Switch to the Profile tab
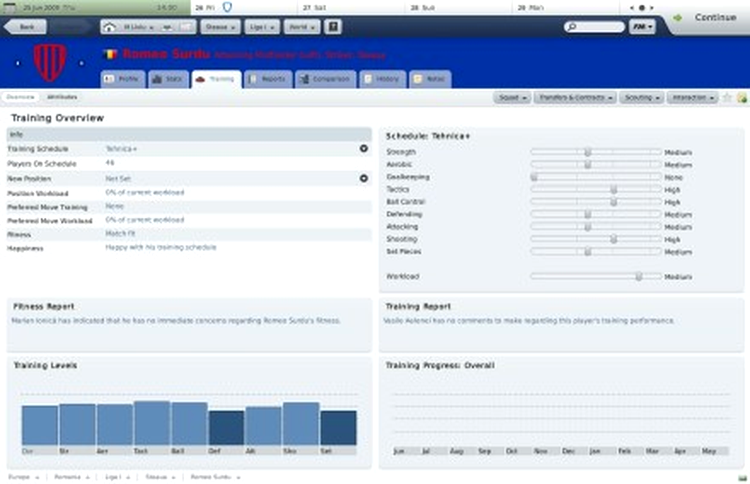The image size is (750, 484). click(123, 79)
